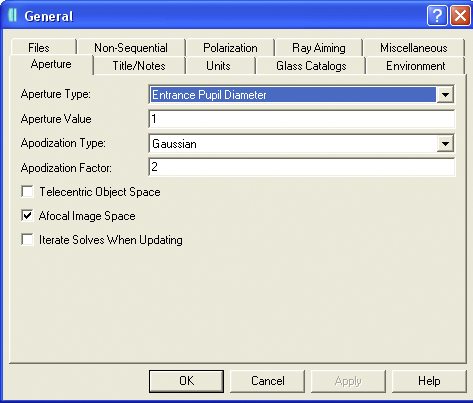The height and width of the screenshot is (403, 473).
Task: Click into the Apodization Factor field
Action: pyautogui.click(x=301, y=167)
